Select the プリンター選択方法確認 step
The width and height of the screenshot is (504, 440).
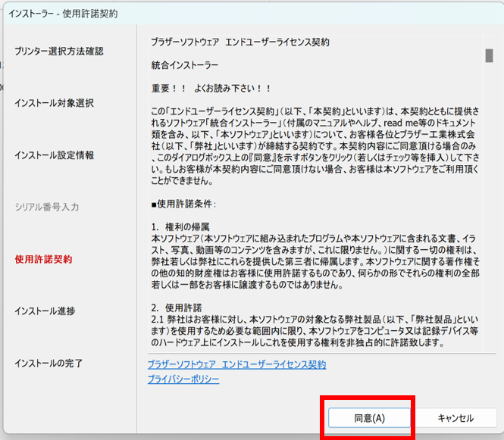(59, 51)
